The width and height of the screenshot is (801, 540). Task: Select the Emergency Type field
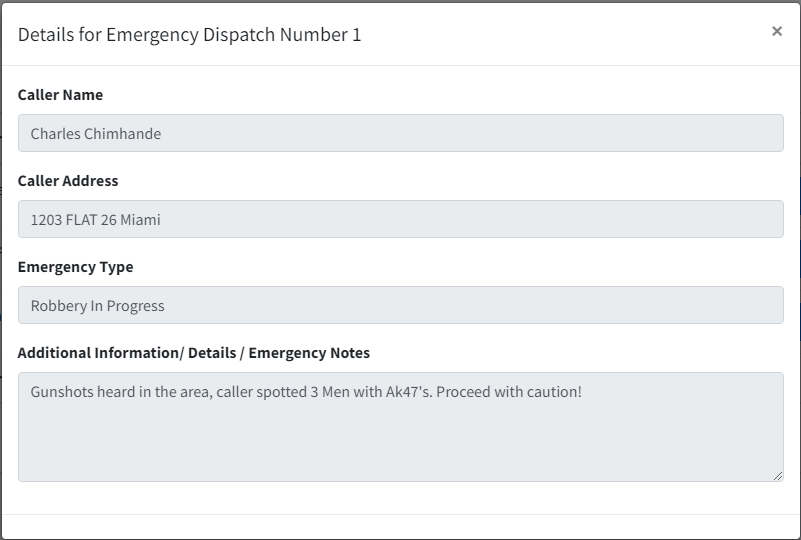point(400,305)
